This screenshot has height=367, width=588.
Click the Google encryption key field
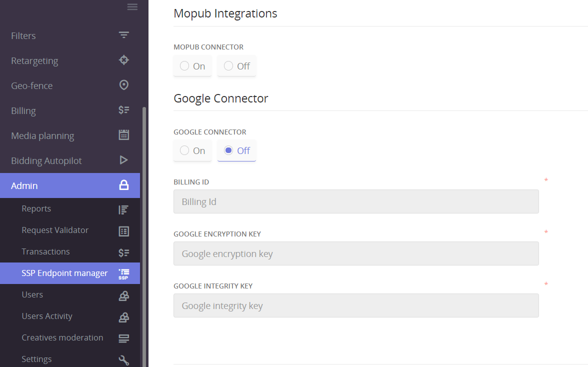pyautogui.click(x=356, y=253)
